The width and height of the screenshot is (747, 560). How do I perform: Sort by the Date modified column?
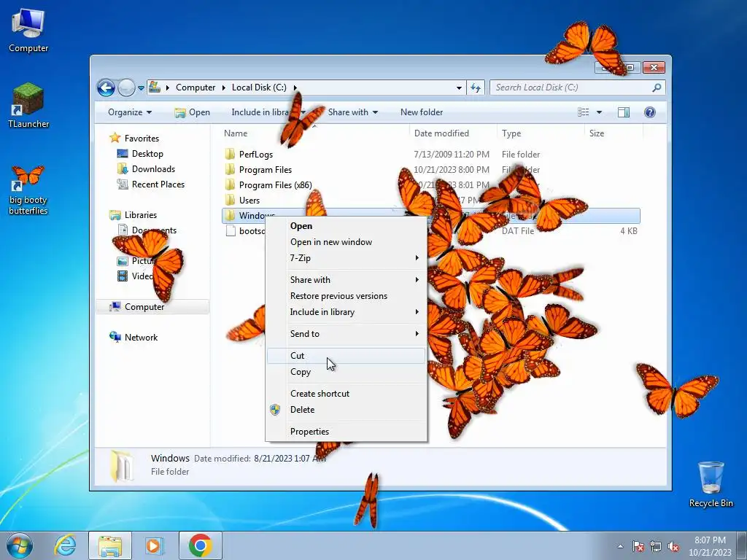point(441,133)
